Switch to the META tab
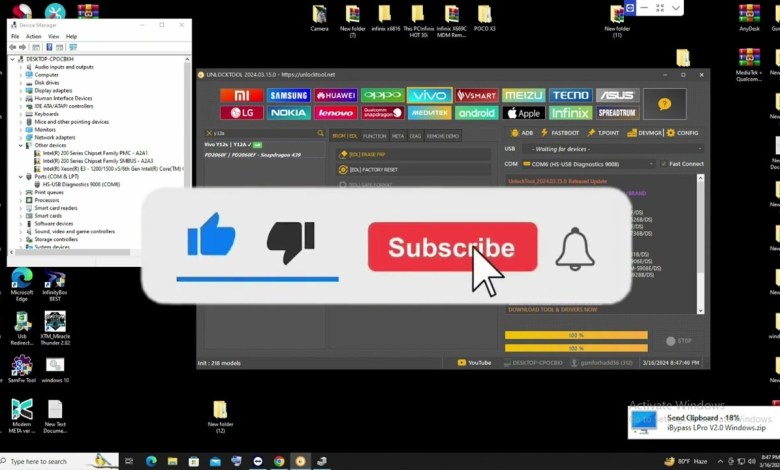780x470 pixels. (x=397, y=136)
